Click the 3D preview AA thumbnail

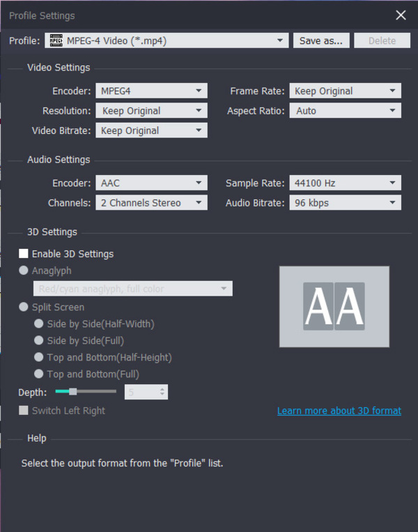pos(334,306)
